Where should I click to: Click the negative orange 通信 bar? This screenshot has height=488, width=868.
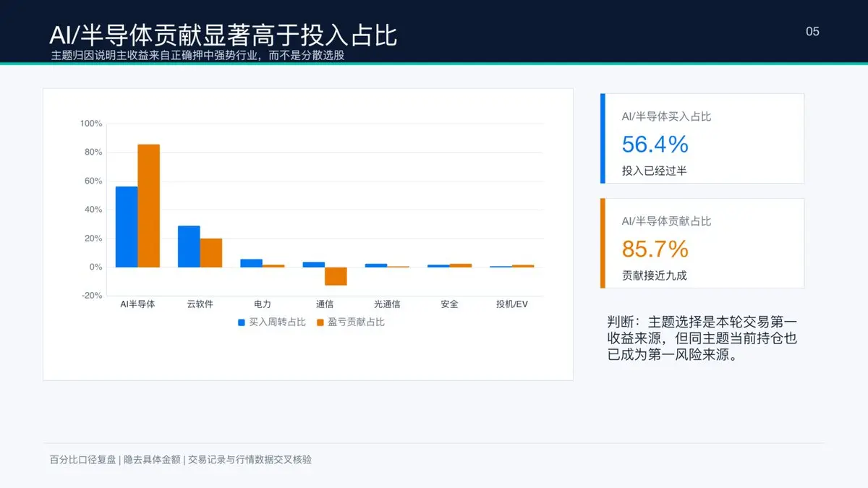click(x=336, y=276)
